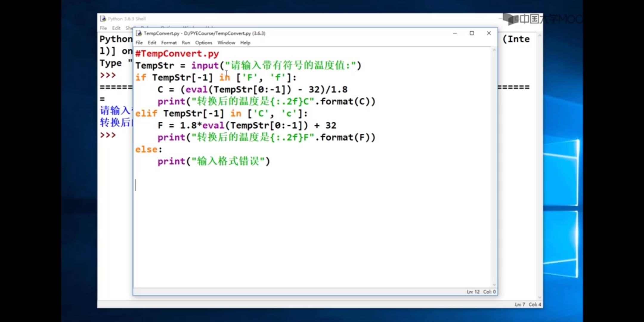The width and height of the screenshot is (644, 322).
Task: Click editor scrollbar up arrow
Action: (x=494, y=50)
